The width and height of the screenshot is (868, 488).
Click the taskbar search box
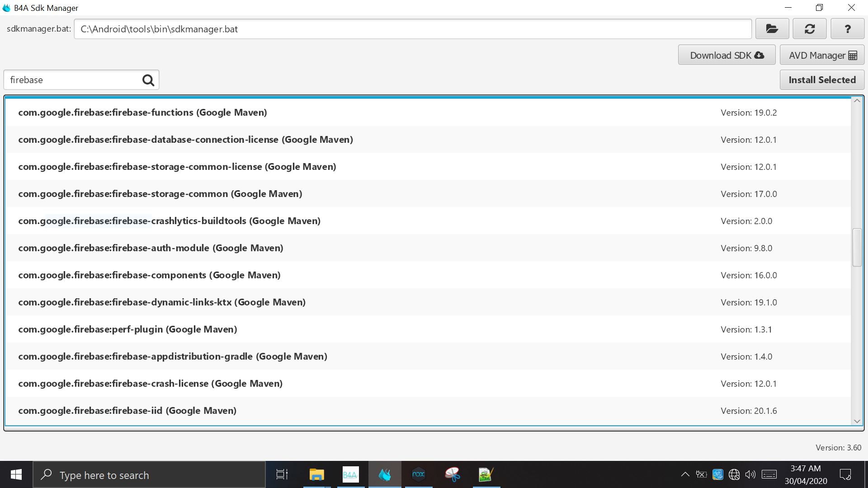tap(149, 474)
